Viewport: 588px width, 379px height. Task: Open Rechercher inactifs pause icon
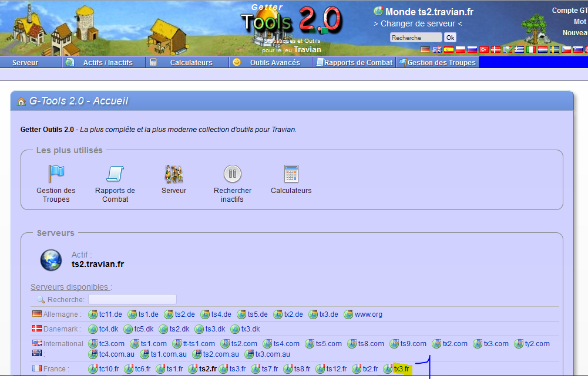click(233, 174)
